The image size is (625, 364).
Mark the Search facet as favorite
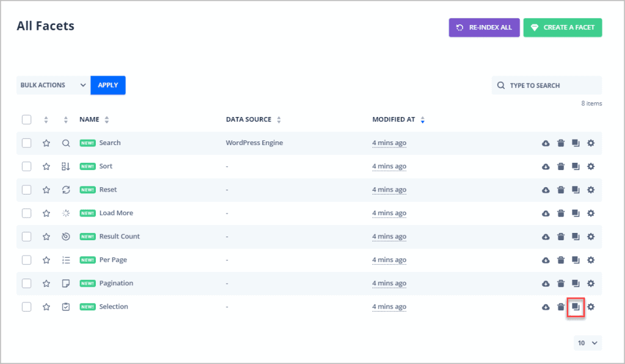click(x=46, y=143)
